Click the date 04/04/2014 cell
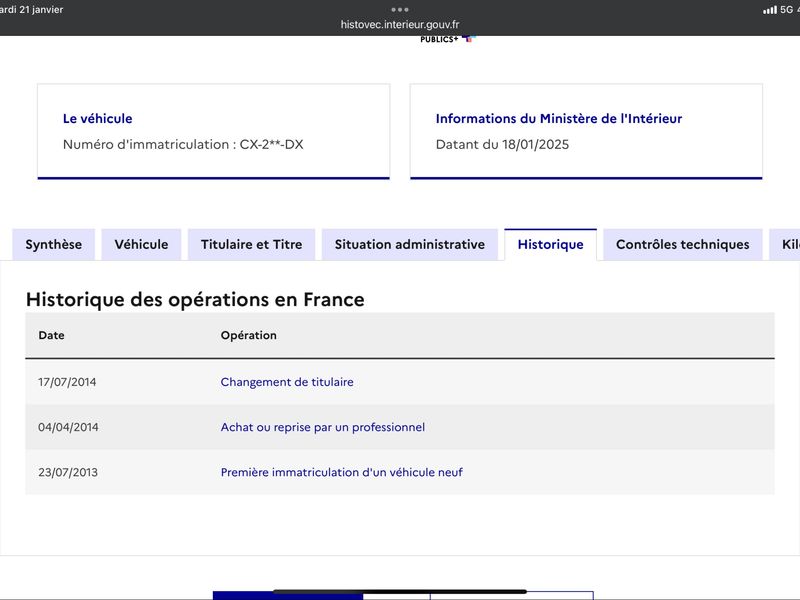The width and height of the screenshot is (800, 600). pos(68,427)
